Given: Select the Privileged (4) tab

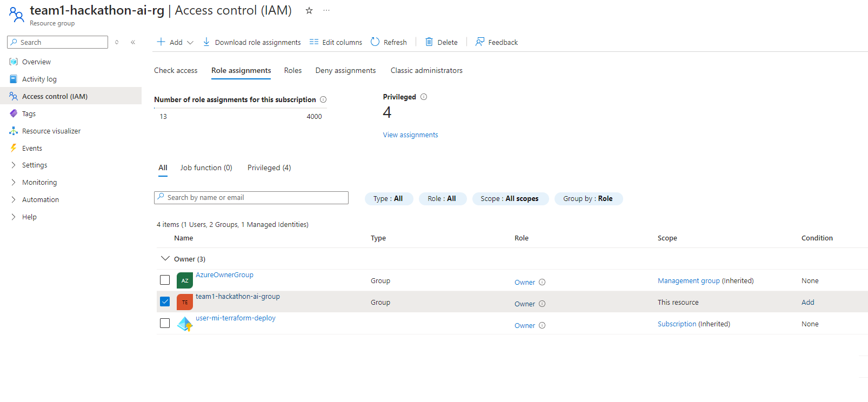Looking at the screenshot, I should [269, 167].
